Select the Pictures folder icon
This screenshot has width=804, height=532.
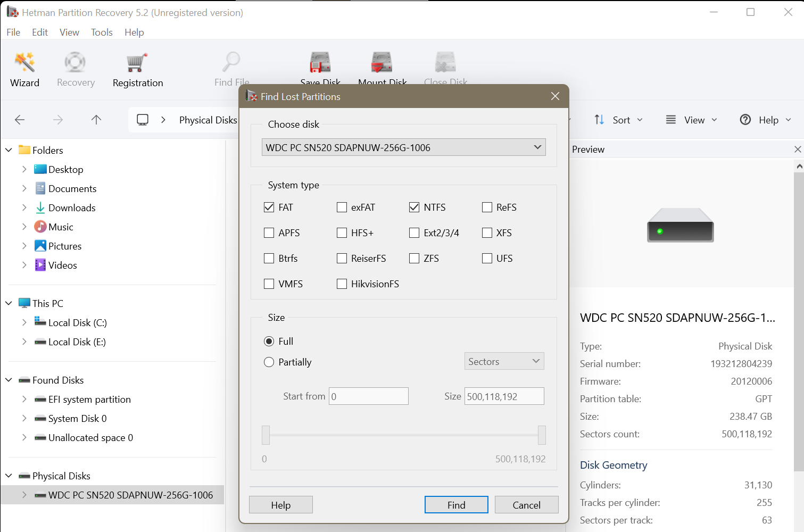(x=40, y=246)
